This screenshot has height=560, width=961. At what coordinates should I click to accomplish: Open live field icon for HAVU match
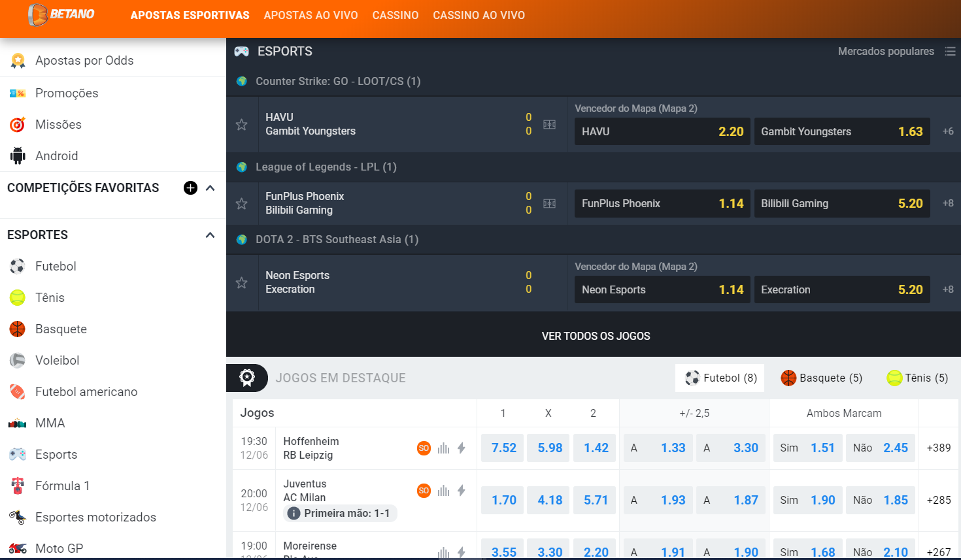coord(550,125)
